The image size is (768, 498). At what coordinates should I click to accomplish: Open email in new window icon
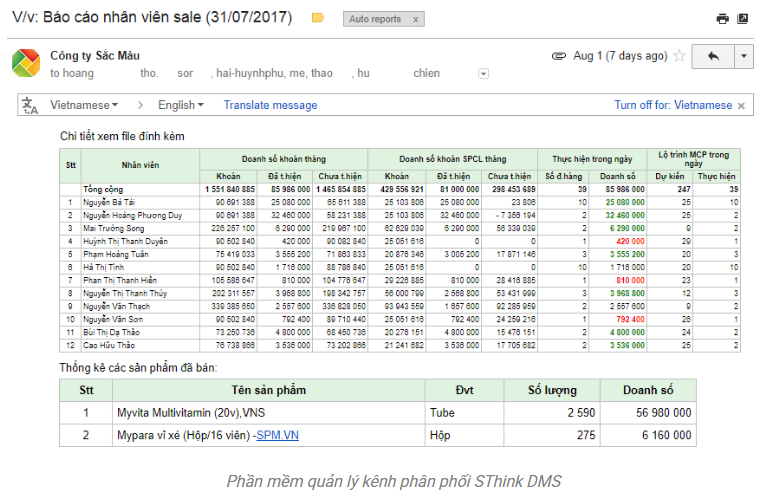pyautogui.click(x=742, y=18)
